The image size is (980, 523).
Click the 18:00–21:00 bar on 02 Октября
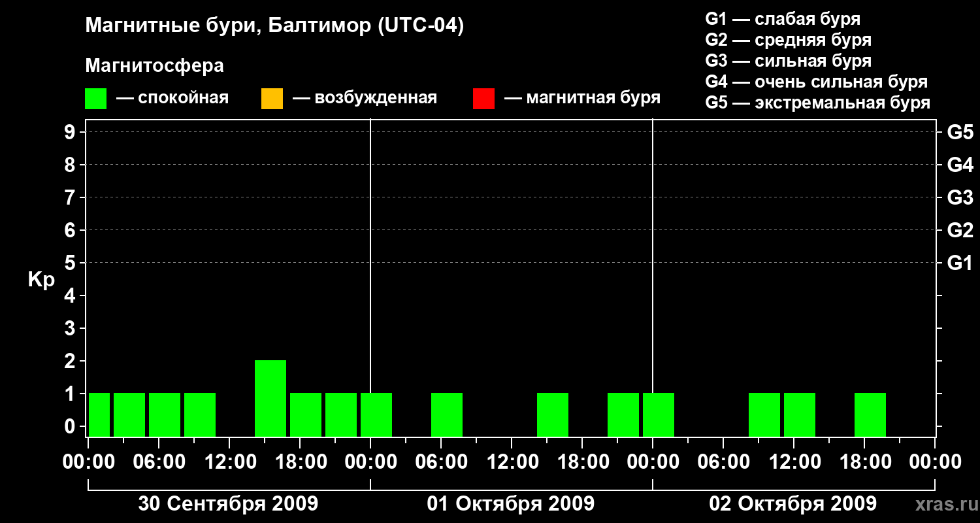coord(870,414)
